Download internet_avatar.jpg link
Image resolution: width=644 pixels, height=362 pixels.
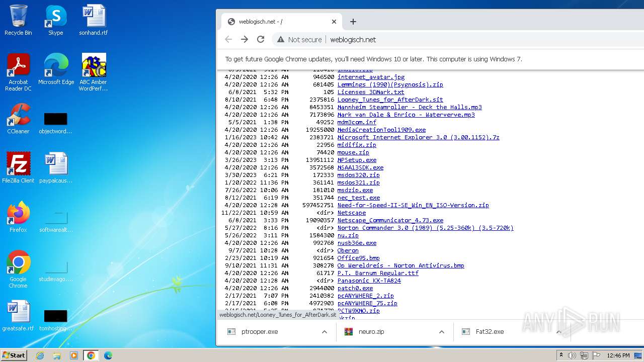pos(371,77)
